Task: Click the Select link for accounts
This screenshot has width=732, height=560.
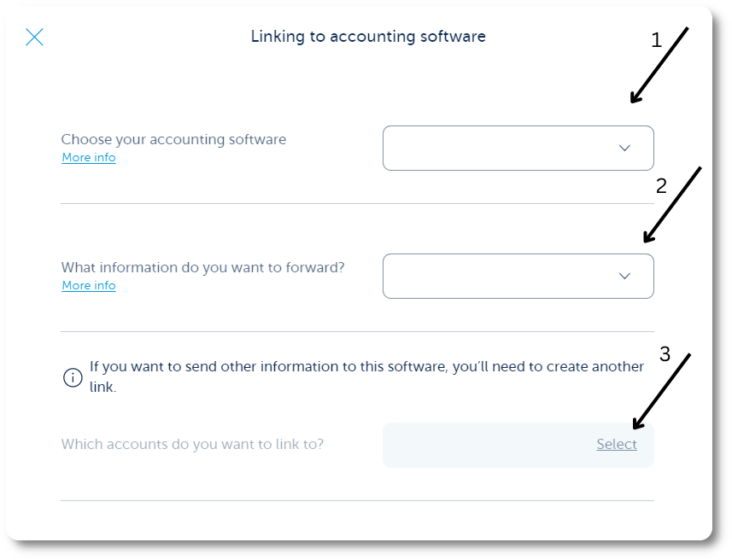Action: [x=616, y=444]
